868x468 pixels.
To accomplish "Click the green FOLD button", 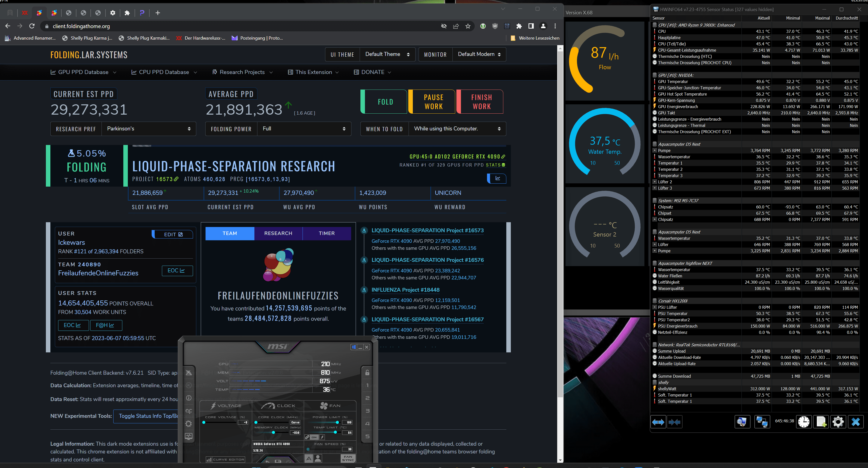I will click(x=384, y=102).
